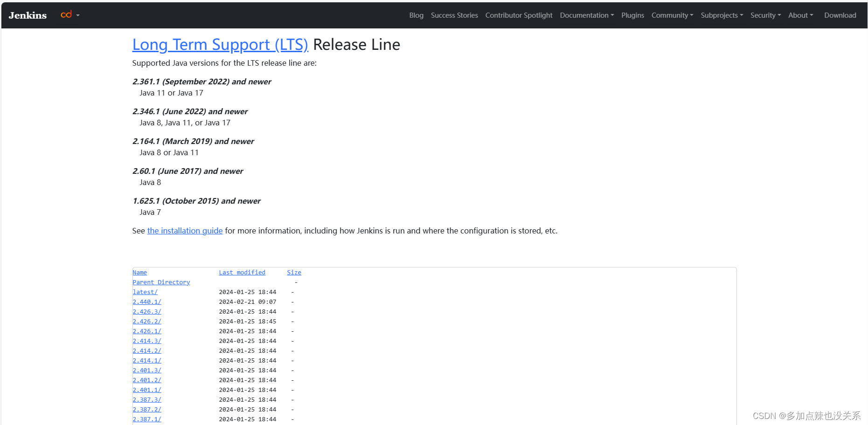Image resolution: width=868 pixels, height=425 pixels.
Task: Open the 2.387.3/ release folder
Action: point(147,400)
